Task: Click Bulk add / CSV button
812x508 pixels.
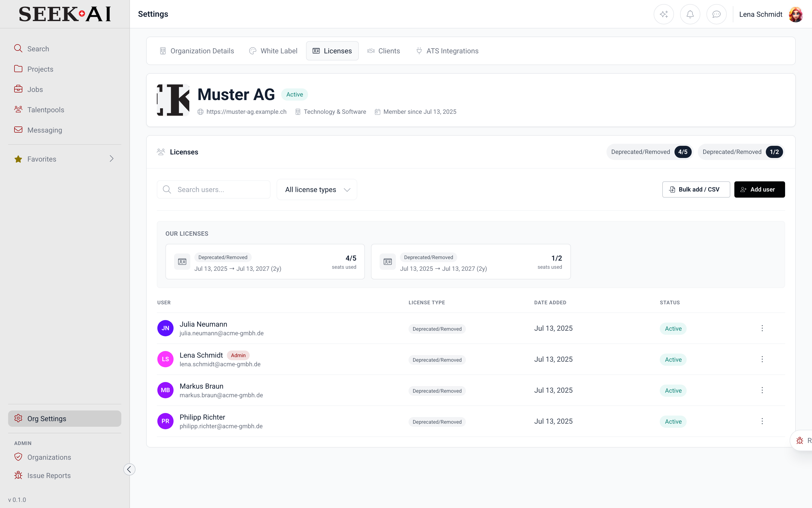Action: coord(696,189)
